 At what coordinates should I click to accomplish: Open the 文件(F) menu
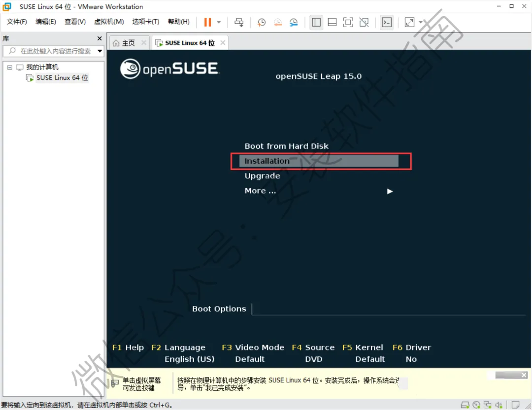point(17,22)
